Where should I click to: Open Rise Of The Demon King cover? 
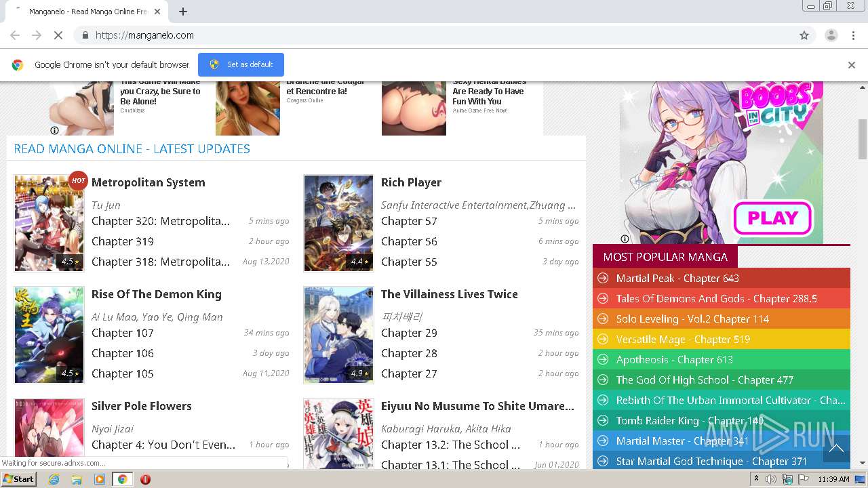pos(49,335)
